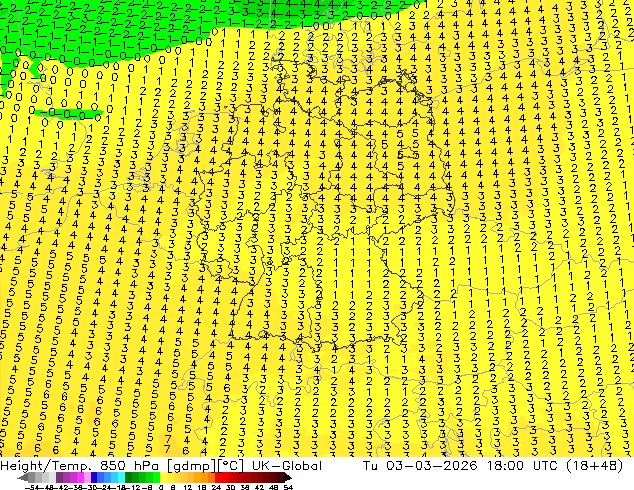Click the gray left arrow end of the legend
Image resolution: width=634 pixels, height=490 pixels.
click(23, 477)
